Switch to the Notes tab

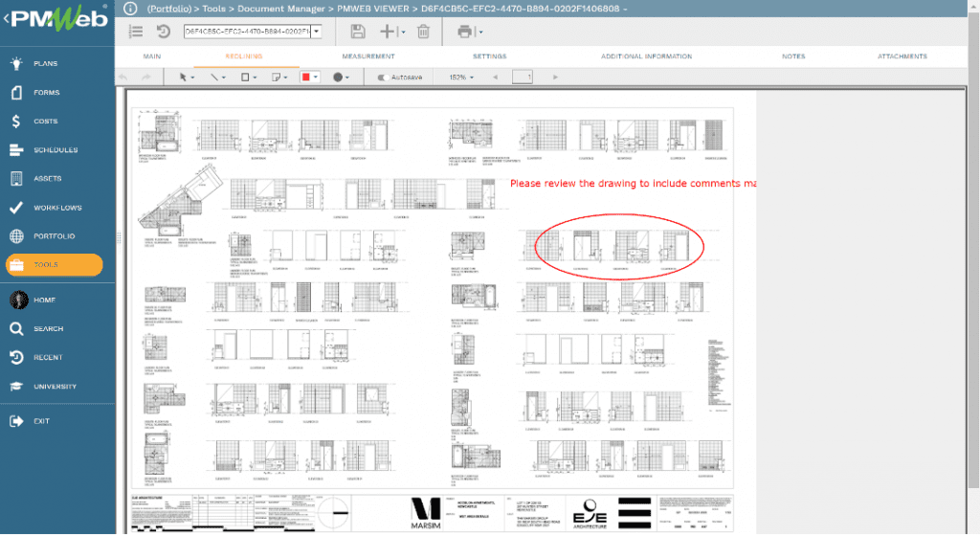(793, 56)
